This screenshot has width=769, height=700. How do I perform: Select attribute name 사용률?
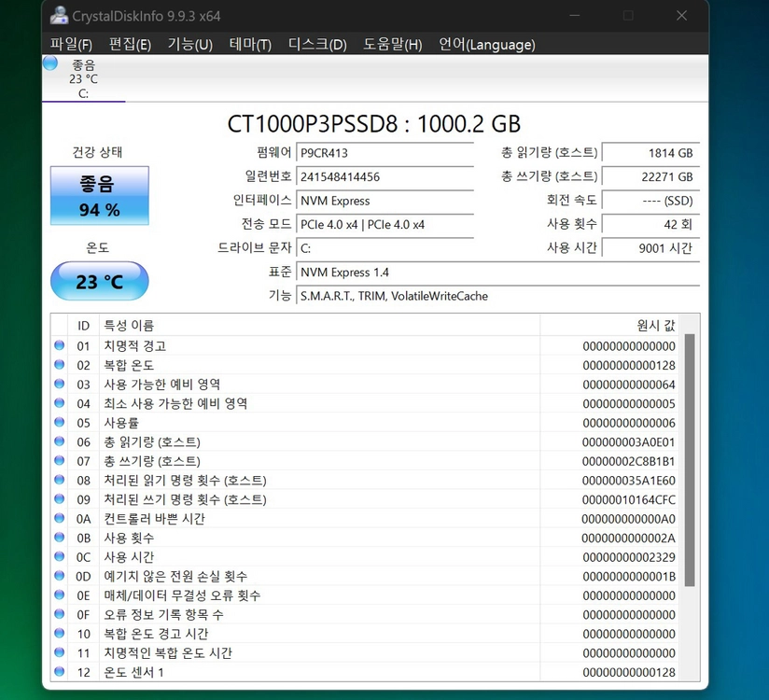[x=121, y=423]
